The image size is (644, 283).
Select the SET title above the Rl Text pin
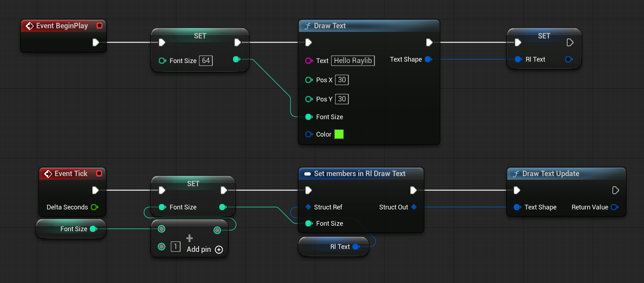click(x=544, y=36)
